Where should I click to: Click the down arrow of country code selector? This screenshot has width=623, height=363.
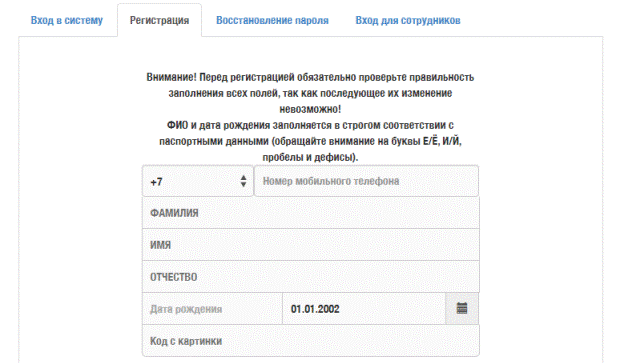tap(243, 185)
